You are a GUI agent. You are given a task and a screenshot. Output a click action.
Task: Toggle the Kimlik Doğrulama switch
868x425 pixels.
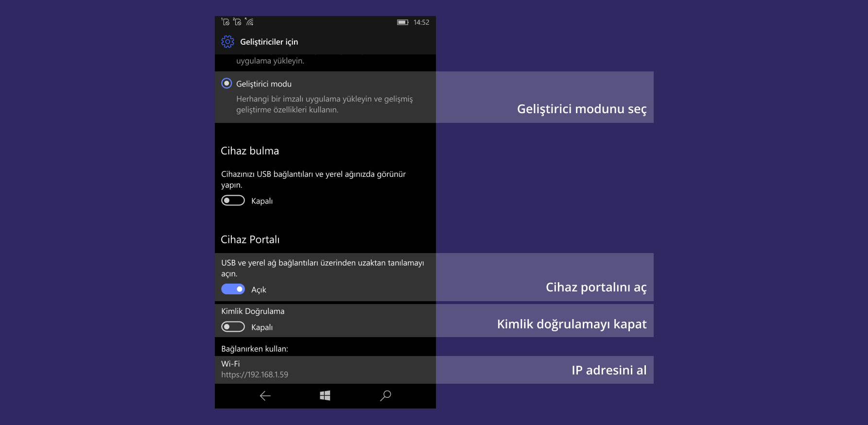point(233,327)
